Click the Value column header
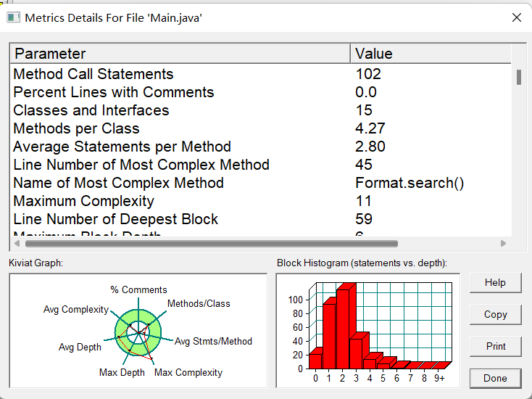 (431, 54)
